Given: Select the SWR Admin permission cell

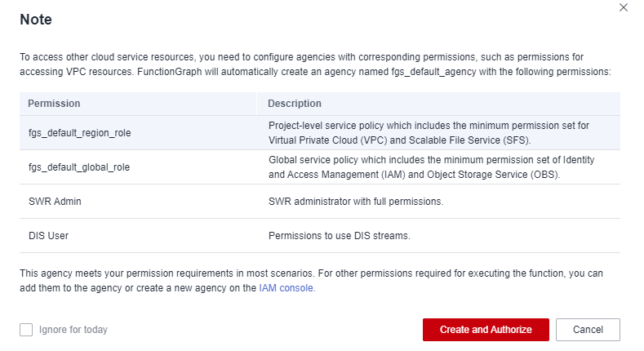Looking at the screenshot, I should point(138,202).
